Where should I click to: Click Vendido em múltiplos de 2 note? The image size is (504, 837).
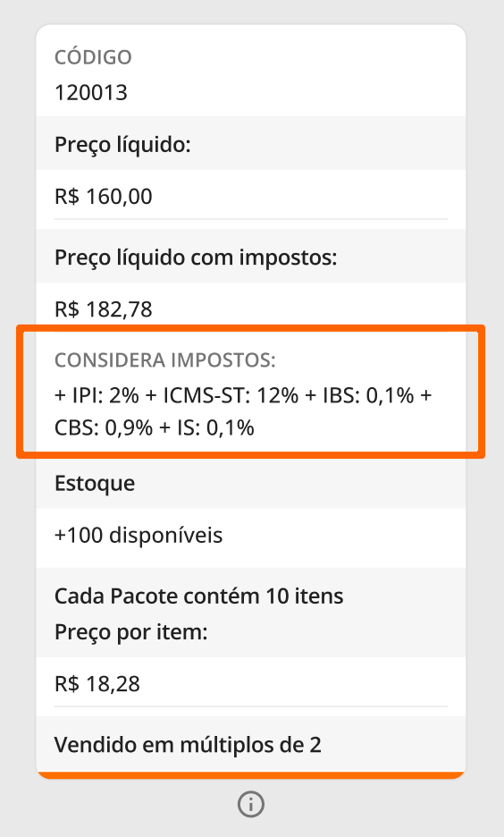pyautogui.click(x=188, y=745)
